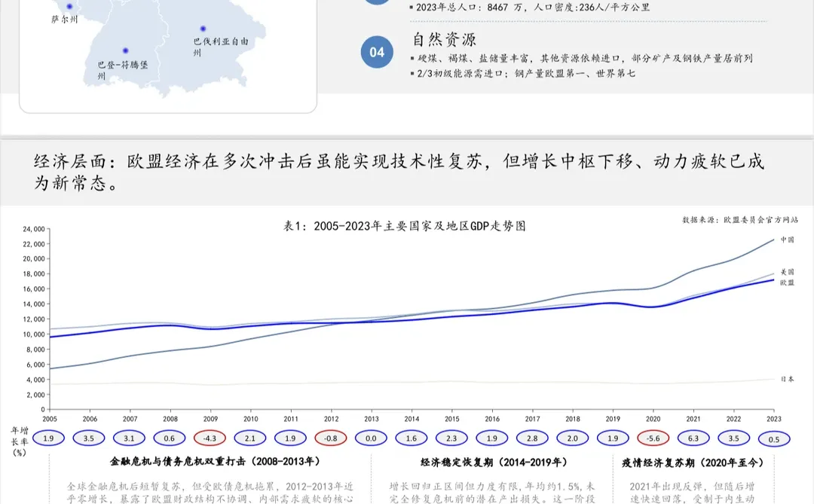Click the 2023年总人口 population line
Image resolution: width=814 pixels, height=504 pixels.
530,8
